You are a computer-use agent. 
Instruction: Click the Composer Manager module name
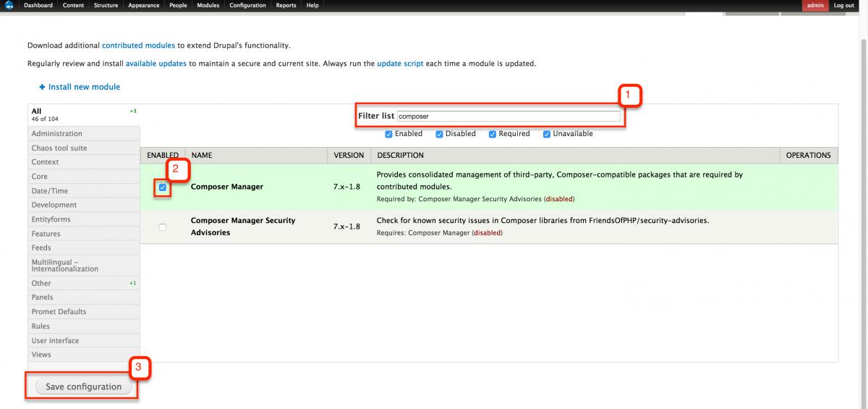click(227, 187)
